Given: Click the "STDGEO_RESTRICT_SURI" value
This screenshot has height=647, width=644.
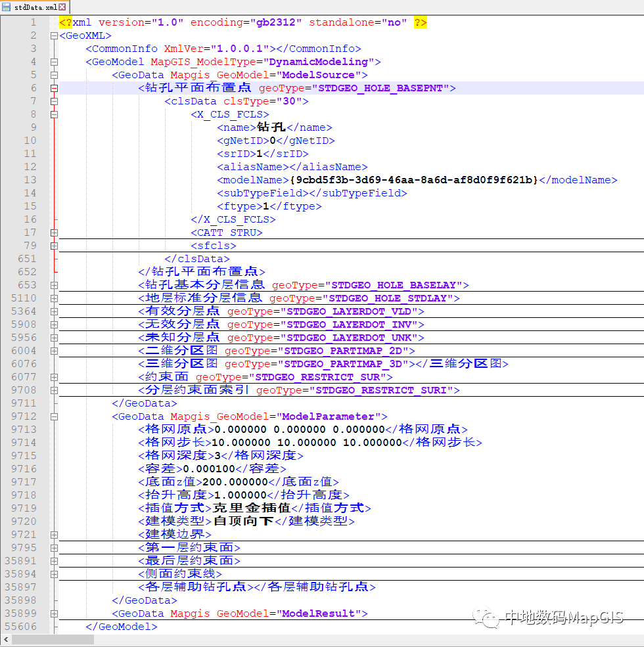Looking at the screenshot, I should 381,390.
